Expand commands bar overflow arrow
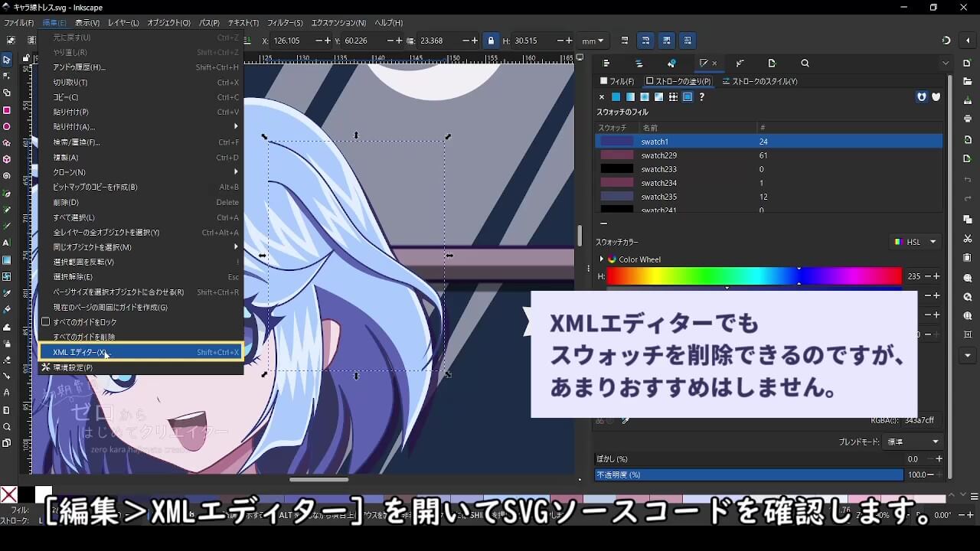Image resolution: width=980 pixels, height=551 pixels. click(x=968, y=356)
